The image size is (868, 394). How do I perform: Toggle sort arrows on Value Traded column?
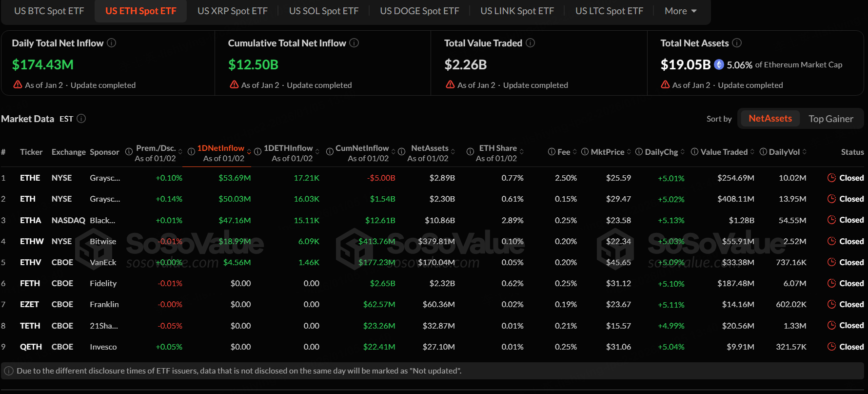click(x=752, y=152)
